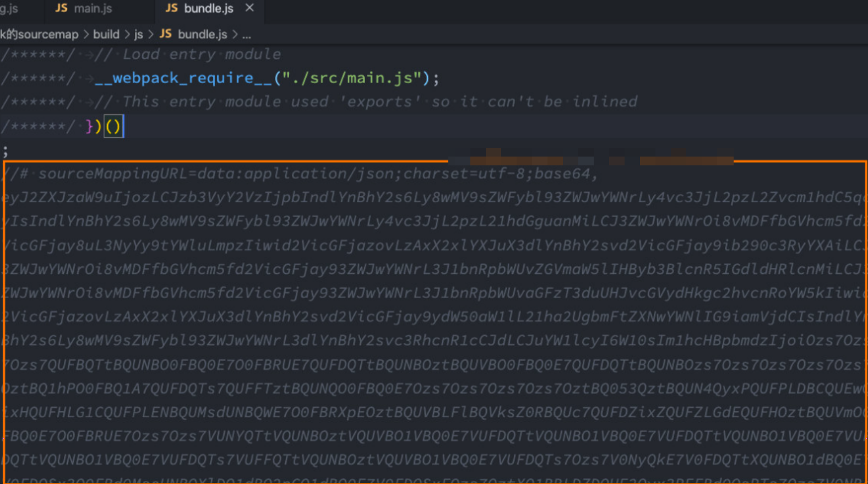The height and width of the screenshot is (484, 868).
Task: Click the '// Load entry module' comment
Action: [187, 55]
